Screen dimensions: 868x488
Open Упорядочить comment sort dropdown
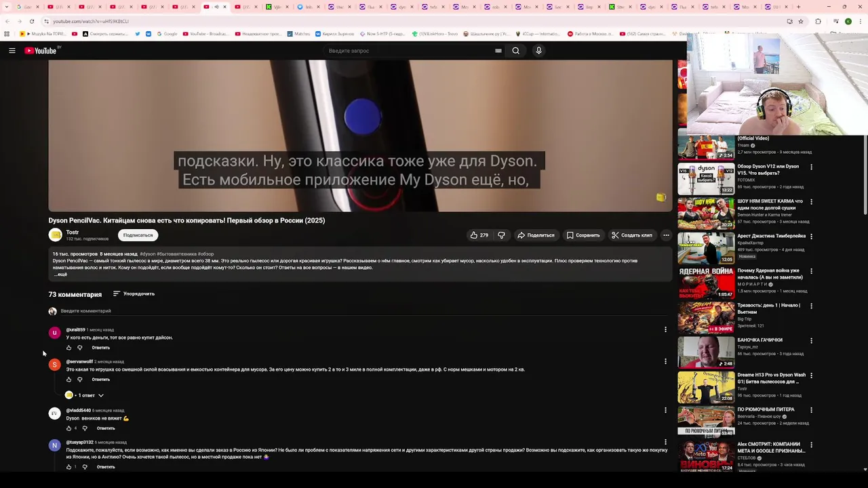pos(134,294)
